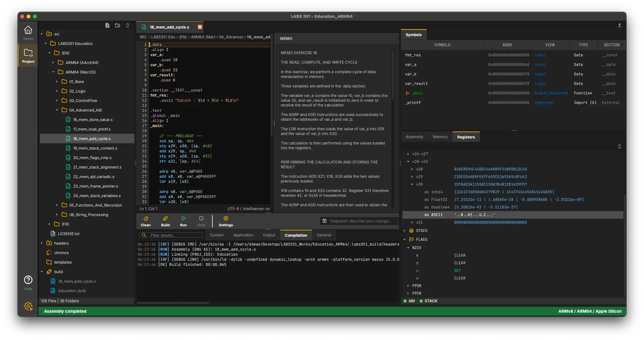Open the Home sidebar section
644x340 pixels.
(x=28, y=32)
